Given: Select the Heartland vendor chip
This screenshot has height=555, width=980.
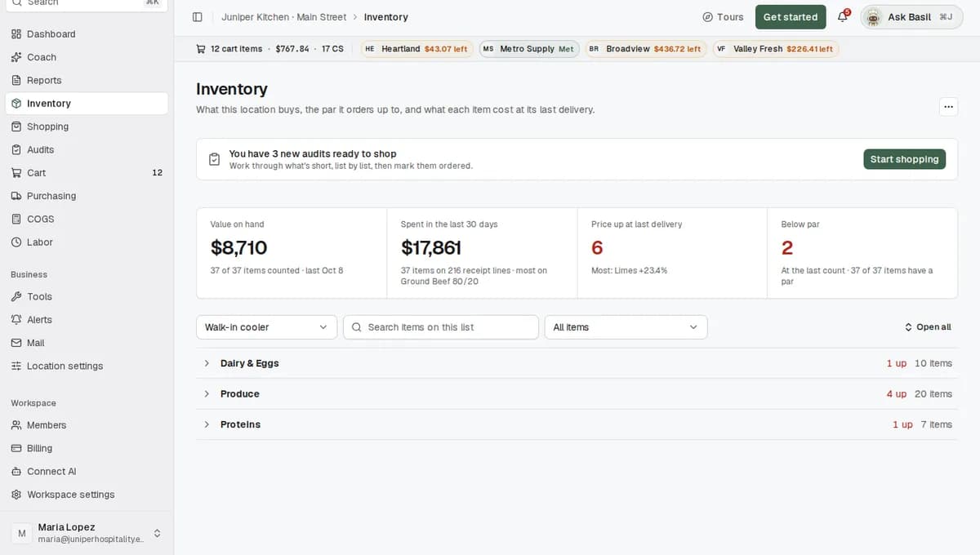Looking at the screenshot, I should click(416, 49).
